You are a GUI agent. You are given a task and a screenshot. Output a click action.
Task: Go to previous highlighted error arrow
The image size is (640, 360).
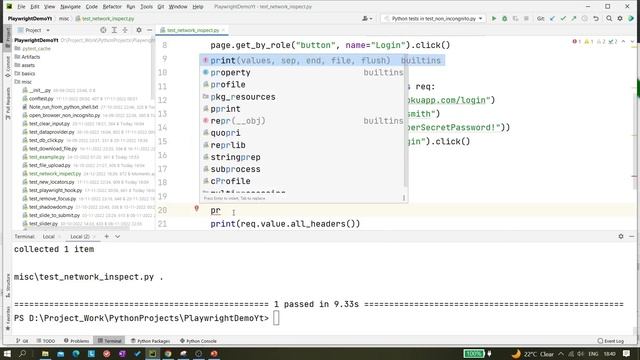623,41
